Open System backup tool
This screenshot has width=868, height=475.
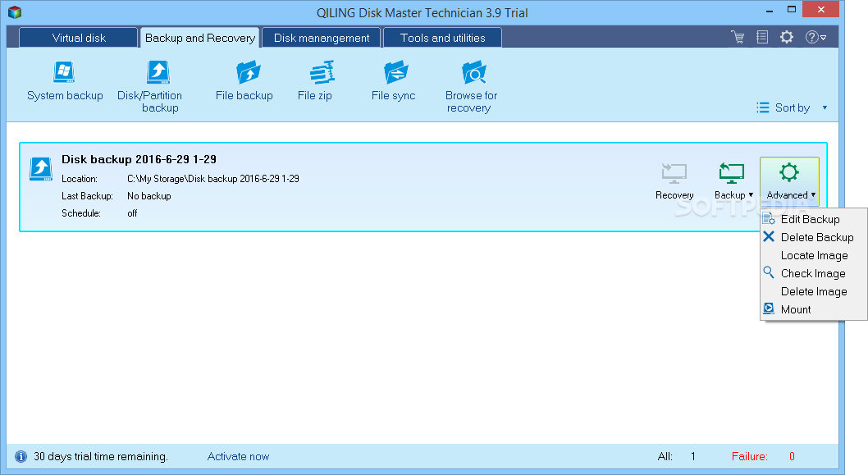coord(65,81)
